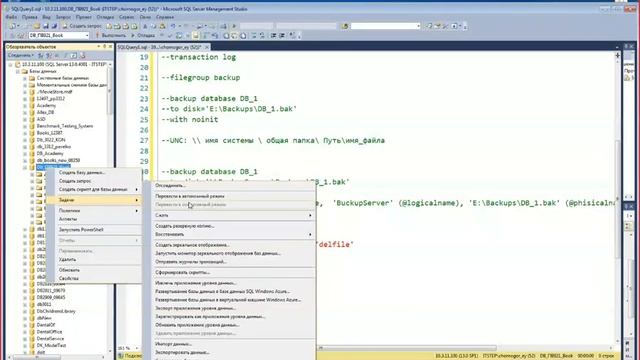Screen dimensions: 640x360
Task: Select the DentalService database
Action: tap(50, 338)
